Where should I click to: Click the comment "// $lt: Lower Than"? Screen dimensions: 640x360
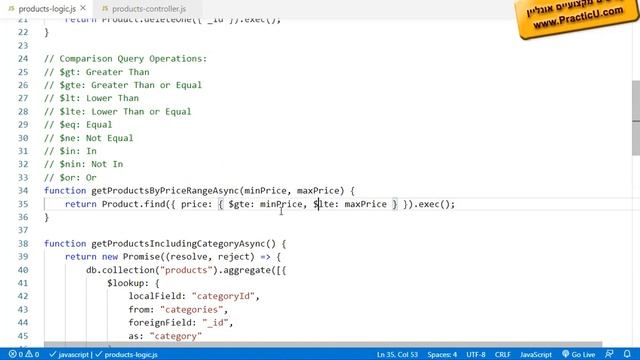click(91, 98)
